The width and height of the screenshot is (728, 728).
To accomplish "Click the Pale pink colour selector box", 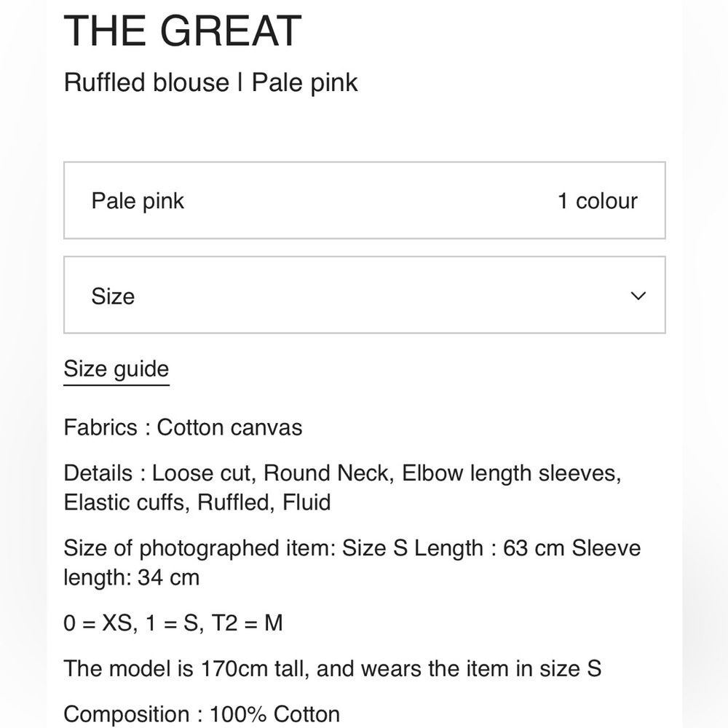I will [364, 200].
